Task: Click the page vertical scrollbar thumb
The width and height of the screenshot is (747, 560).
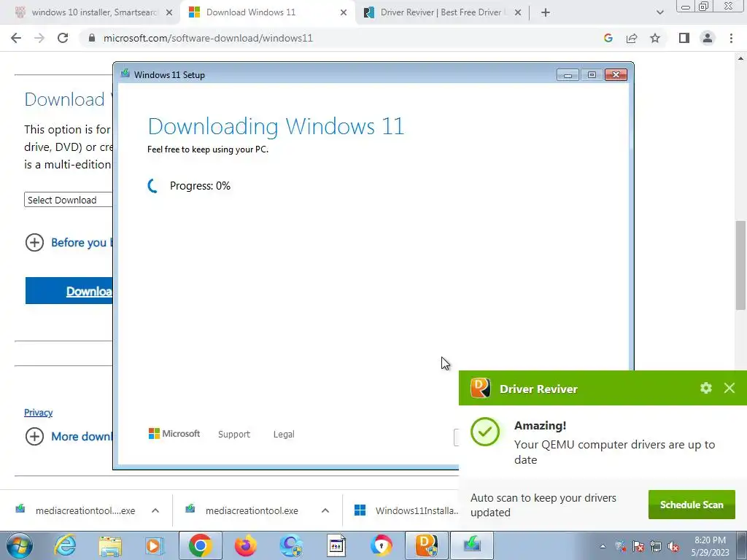Action: pos(740,265)
